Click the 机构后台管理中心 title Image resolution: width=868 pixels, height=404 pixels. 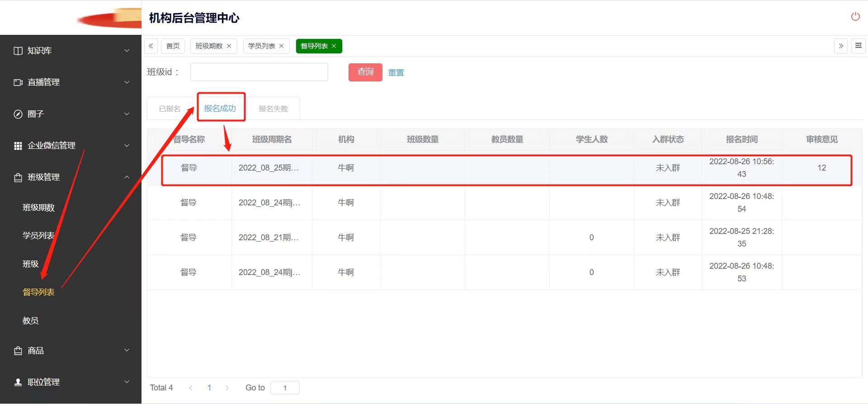point(194,18)
